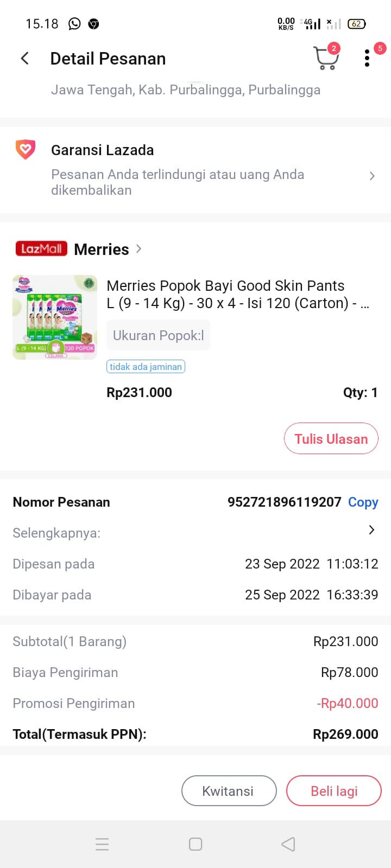Image resolution: width=391 pixels, height=868 pixels.
Task: Tap the Tulis Ulasan button
Action: [331, 438]
